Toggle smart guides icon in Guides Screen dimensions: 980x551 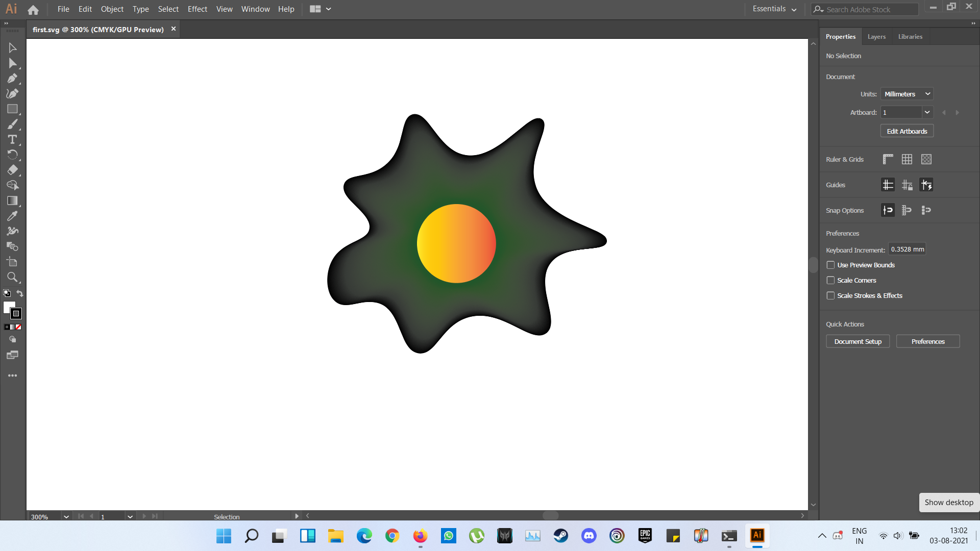tap(926, 185)
